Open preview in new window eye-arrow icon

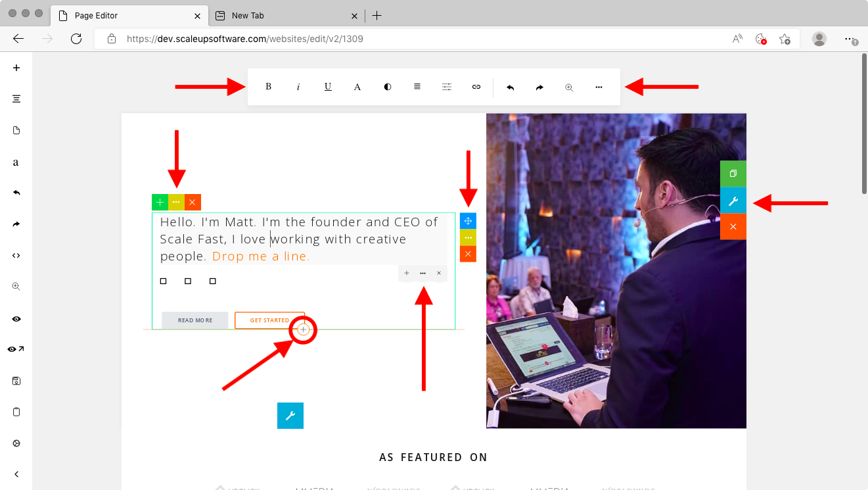(x=16, y=349)
